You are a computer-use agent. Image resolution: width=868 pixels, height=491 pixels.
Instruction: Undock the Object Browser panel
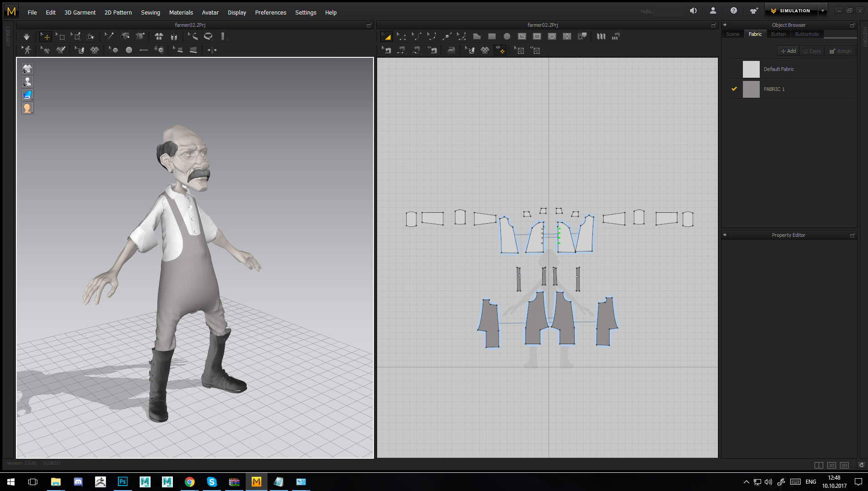[852, 25]
